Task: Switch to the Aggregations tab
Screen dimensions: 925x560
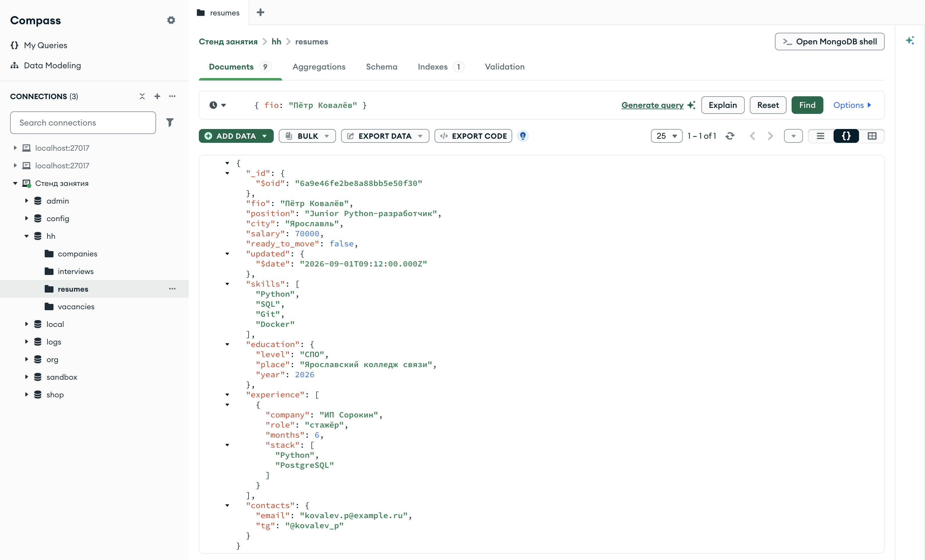Action: coord(319,67)
